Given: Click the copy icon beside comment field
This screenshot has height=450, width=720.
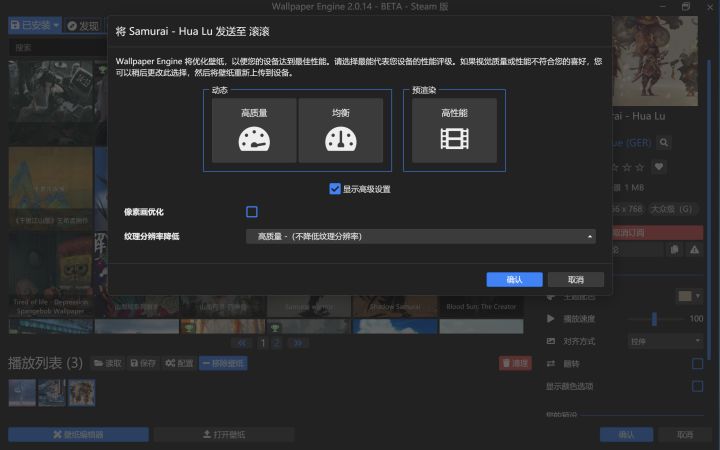Looking at the screenshot, I should click(x=674, y=250).
